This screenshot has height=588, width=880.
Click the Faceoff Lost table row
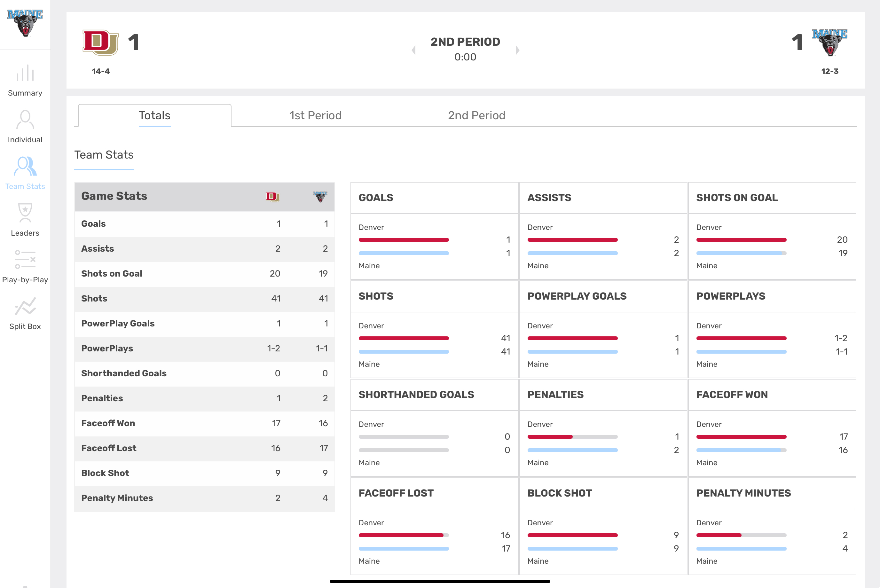pyautogui.click(x=205, y=449)
